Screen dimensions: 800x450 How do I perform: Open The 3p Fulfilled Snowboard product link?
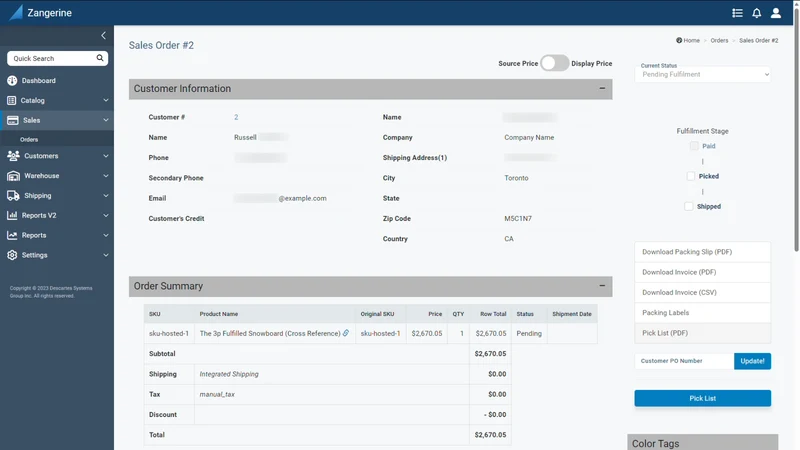(x=270, y=333)
